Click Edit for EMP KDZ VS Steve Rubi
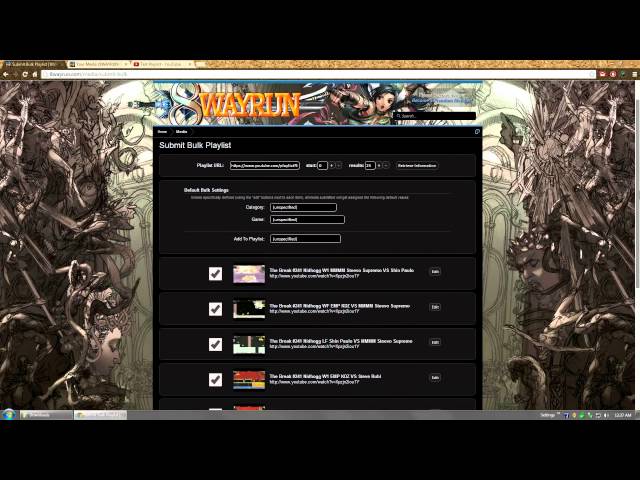 tap(435, 378)
